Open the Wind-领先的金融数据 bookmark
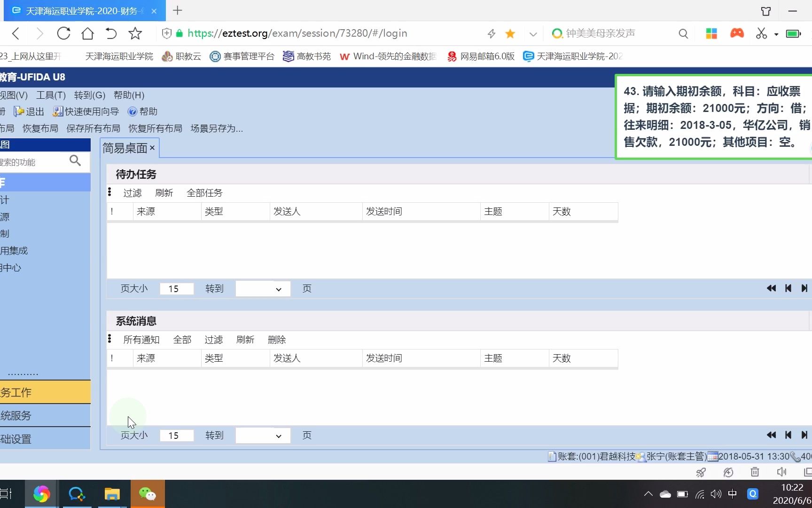 pyautogui.click(x=388, y=56)
